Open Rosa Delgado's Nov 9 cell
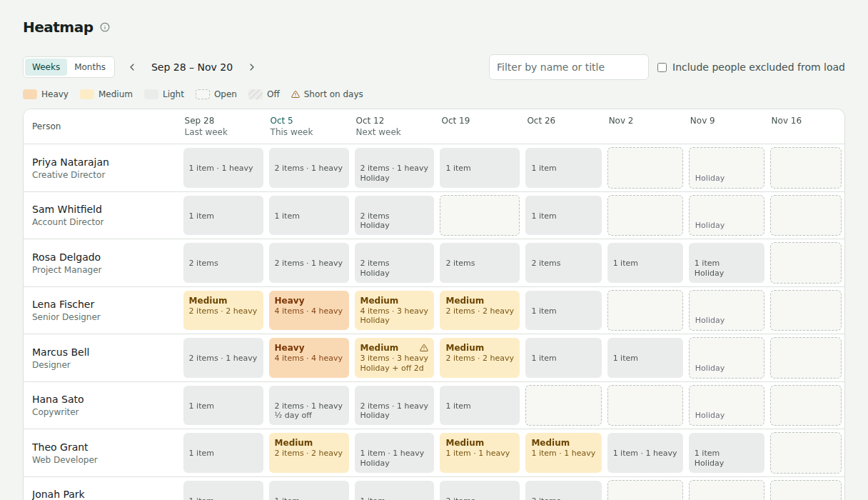868x500 pixels. pos(727,263)
